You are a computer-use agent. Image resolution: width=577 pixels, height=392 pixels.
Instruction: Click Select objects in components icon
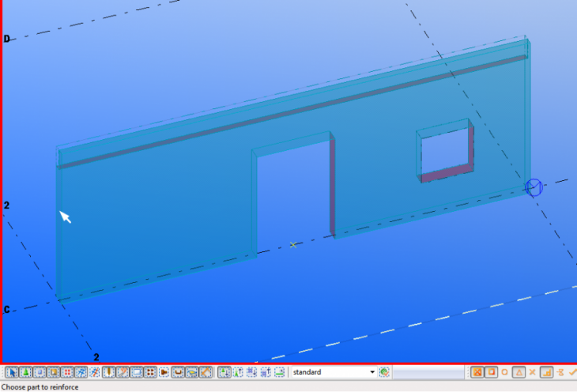click(238, 372)
